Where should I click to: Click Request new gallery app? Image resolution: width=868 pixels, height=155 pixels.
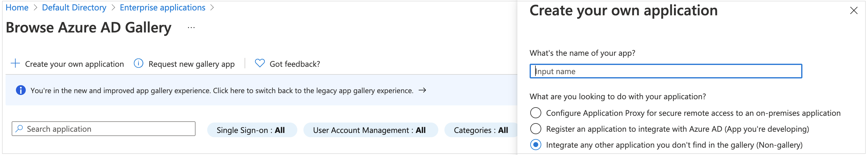pyautogui.click(x=191, y=64)
